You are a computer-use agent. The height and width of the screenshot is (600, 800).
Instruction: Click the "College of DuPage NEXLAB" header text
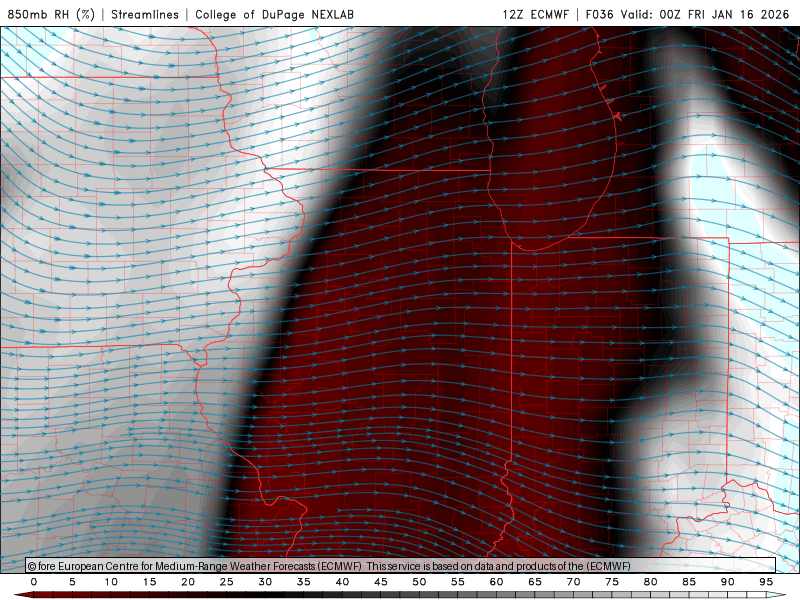pyautogui.click(x=274, y=15)
